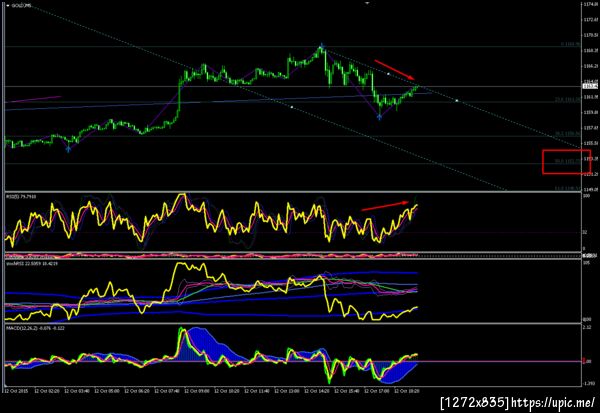Click channel anchor point near the 23.6 level

click(x=457, y=101)
